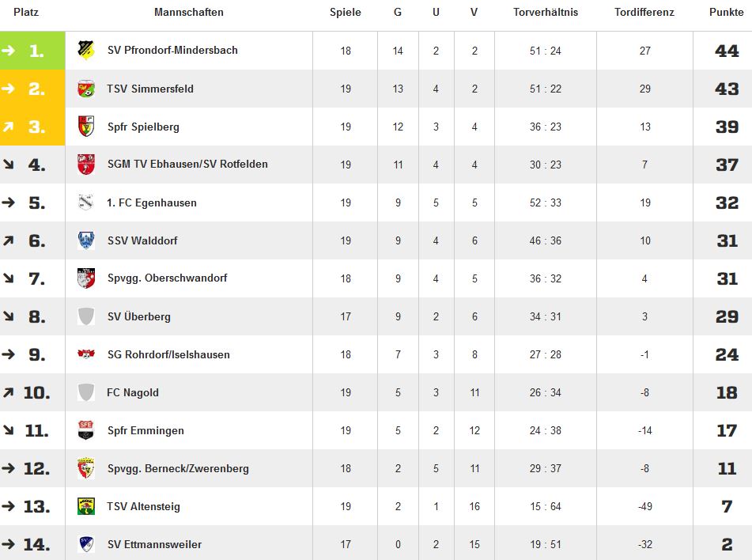The width and height of the screenshot is (752, 560).
Task: Click the TSV Altensteig club logo
Action: coord(86,506)
